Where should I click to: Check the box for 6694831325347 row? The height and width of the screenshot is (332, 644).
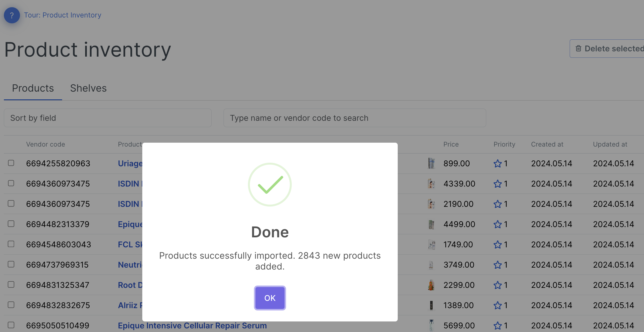pyautogui.click(x=11, y=285)
